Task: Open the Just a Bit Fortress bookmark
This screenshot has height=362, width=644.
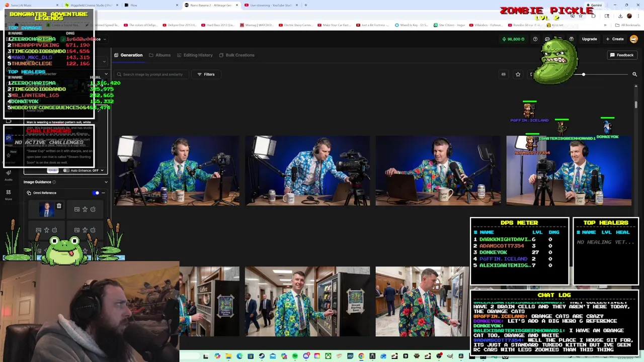Action: click(x=373, y=25)
